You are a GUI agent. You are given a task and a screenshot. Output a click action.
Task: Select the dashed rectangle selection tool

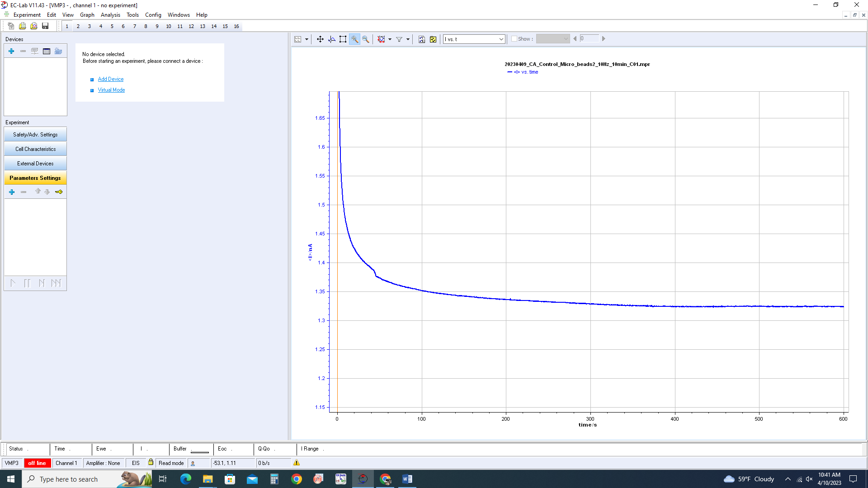tap(343, 39)
